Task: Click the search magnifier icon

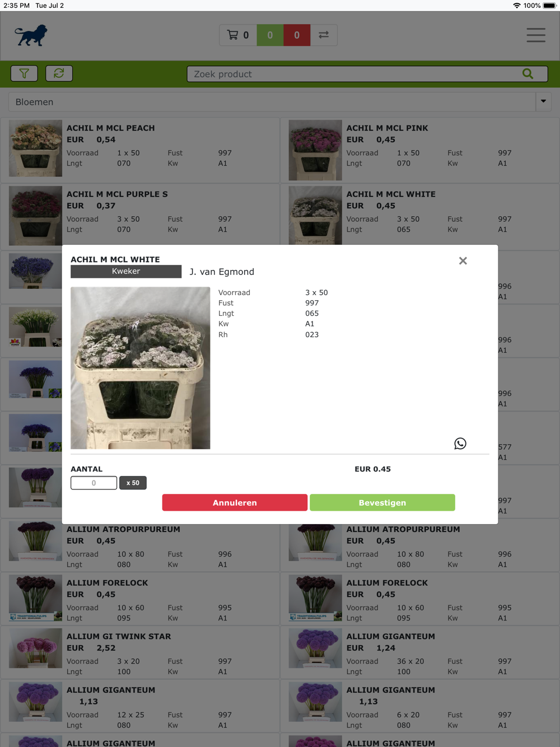Action: (528, 74)
